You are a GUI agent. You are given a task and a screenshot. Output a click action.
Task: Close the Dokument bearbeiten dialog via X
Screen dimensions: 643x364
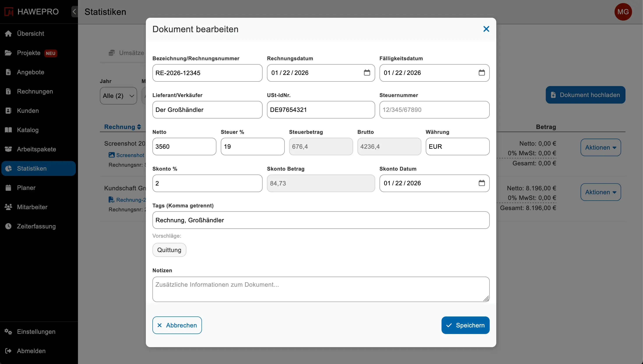[486, 29]
